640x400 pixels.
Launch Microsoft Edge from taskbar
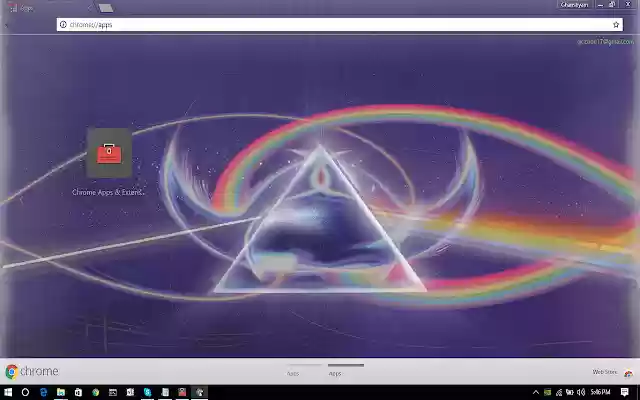(x=44, y=392)
